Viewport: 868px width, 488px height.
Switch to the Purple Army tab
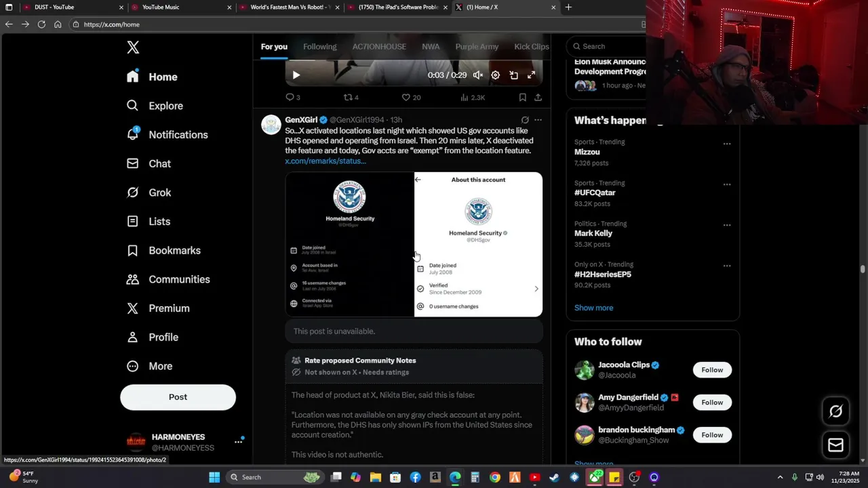tap(477, 47)
